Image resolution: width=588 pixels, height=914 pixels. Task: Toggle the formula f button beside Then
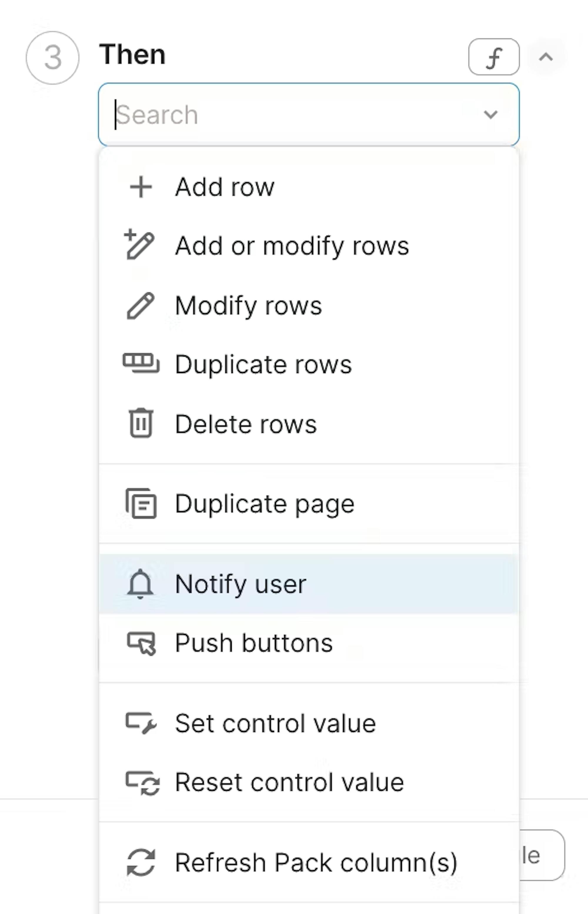click(494, 57)
